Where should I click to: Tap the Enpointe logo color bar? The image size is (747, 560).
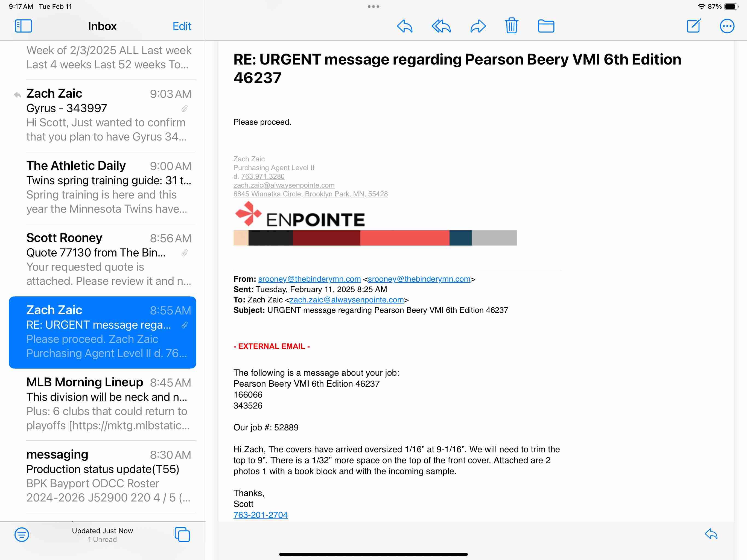coord(375,238)
